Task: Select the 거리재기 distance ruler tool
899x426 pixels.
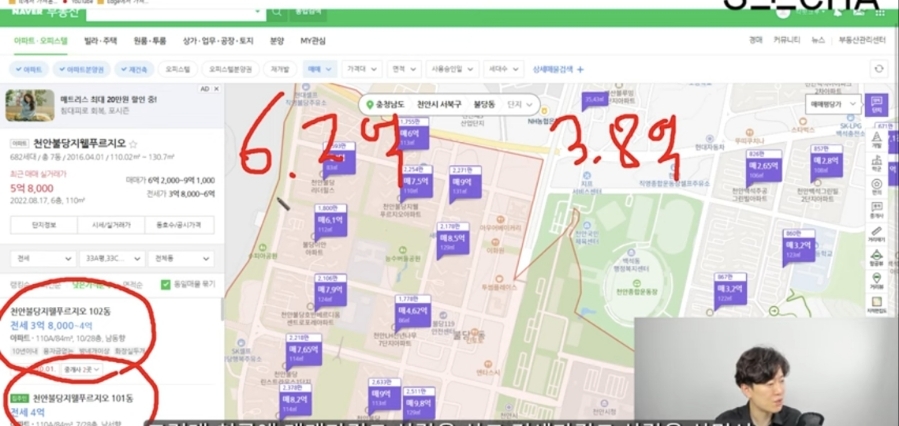Action: (x=876, y=234)
